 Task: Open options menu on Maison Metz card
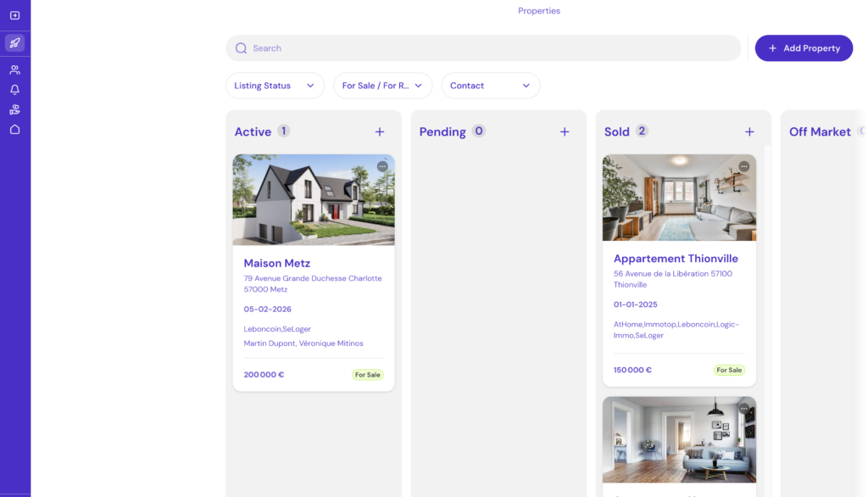point(382,166)
